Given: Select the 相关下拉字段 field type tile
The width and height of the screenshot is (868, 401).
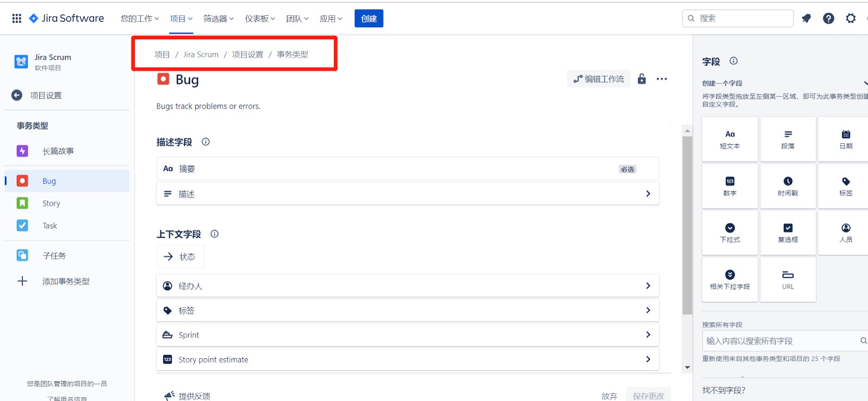Looking at the screenshot, I should coord(730,279).
